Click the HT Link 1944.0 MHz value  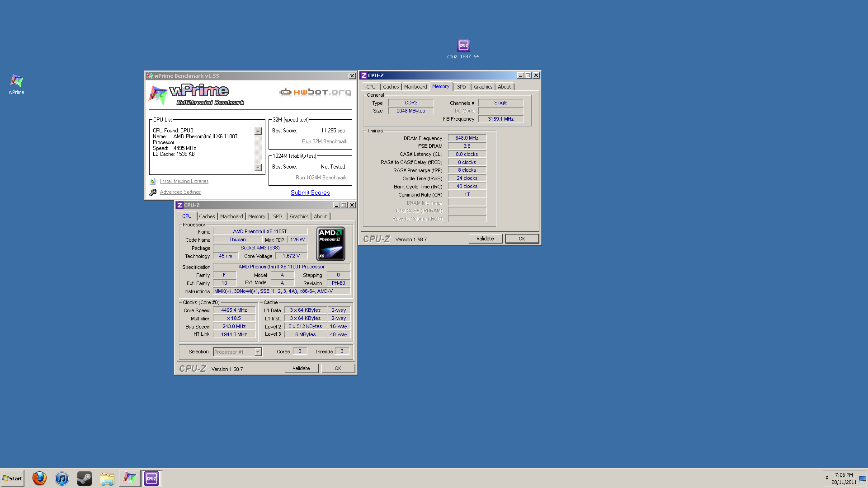[x=234, y=334]
